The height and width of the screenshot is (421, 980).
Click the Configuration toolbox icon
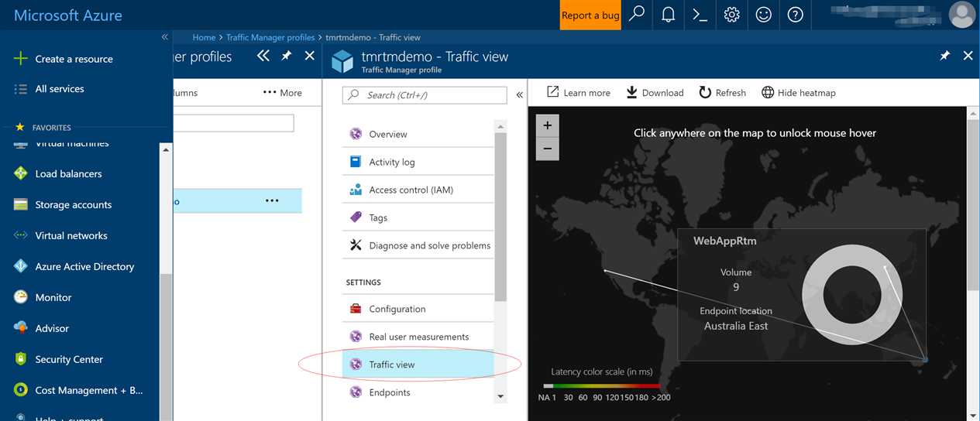[356, 309]
